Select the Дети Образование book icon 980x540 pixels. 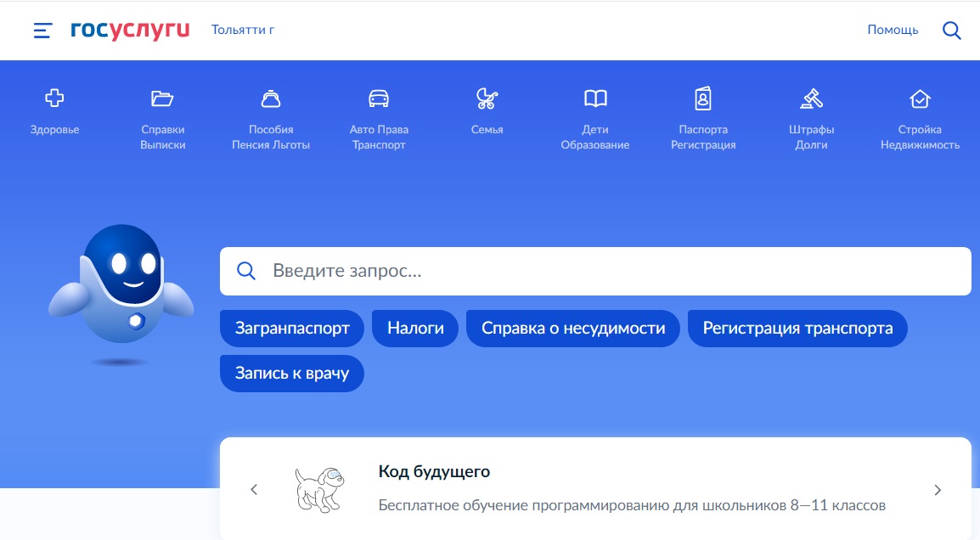pyautogui.click(x=595, y=98)
